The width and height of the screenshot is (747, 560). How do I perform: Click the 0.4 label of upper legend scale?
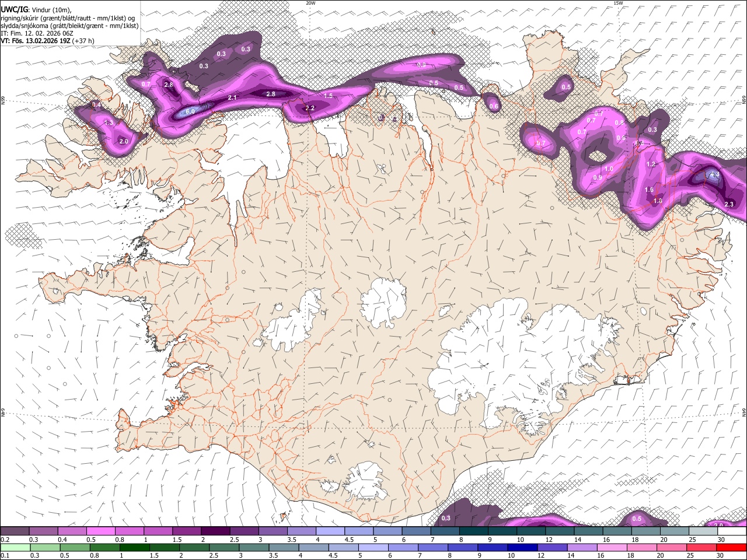pos(62,540)
